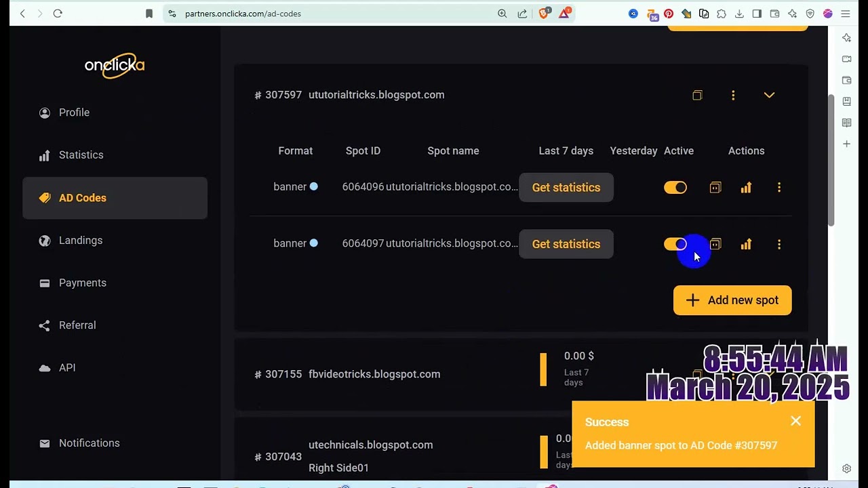Screen dimensions: 868x488
Task: Disable the Active toggle for spot 6064096
Action: click(675, 188)
